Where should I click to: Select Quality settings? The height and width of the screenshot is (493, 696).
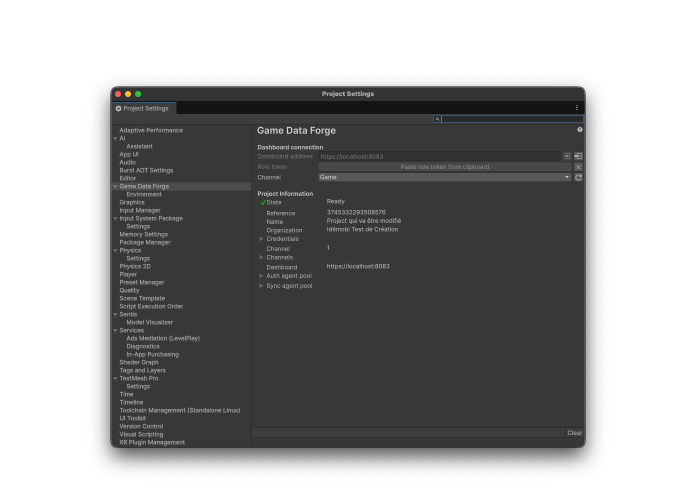129,290
